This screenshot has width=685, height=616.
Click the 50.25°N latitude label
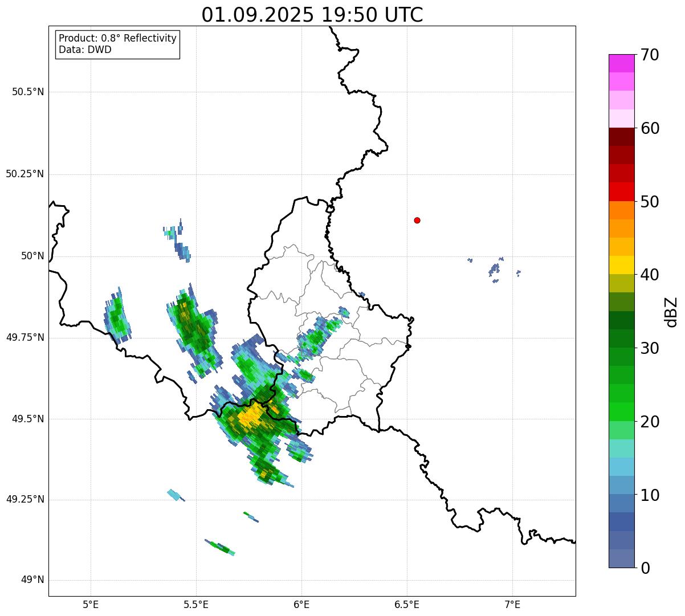tap(25, 174)
